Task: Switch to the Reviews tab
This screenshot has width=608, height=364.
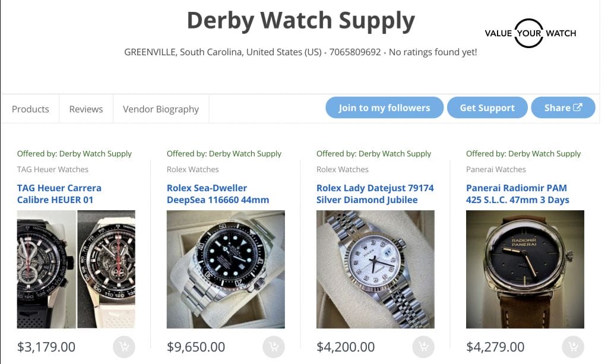Action: pyautogui.click(x=86, y=109)
